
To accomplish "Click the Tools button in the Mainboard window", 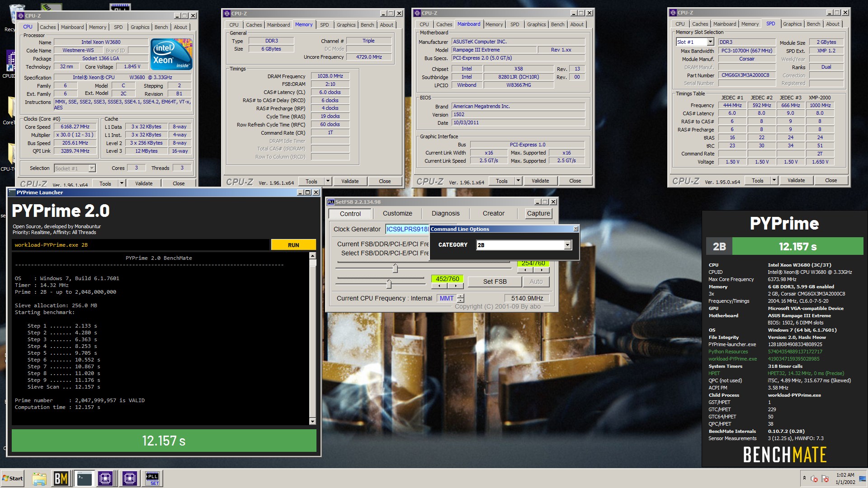I will pyautogui.click(x=501, y=181).
